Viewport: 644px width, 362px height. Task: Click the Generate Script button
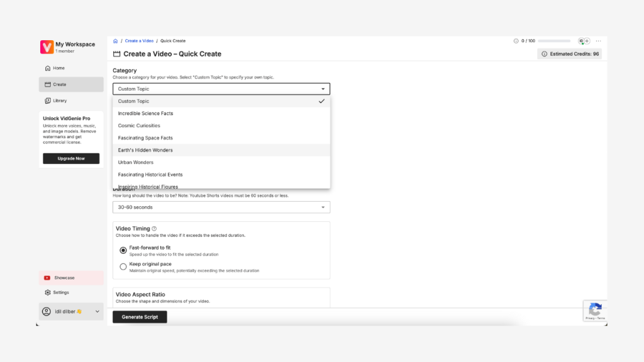click(140, 317)
